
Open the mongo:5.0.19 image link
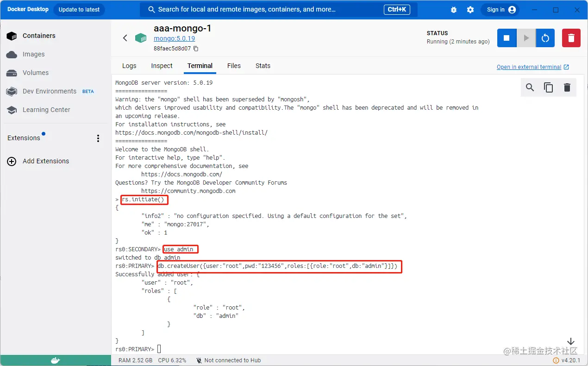point(174,39)
